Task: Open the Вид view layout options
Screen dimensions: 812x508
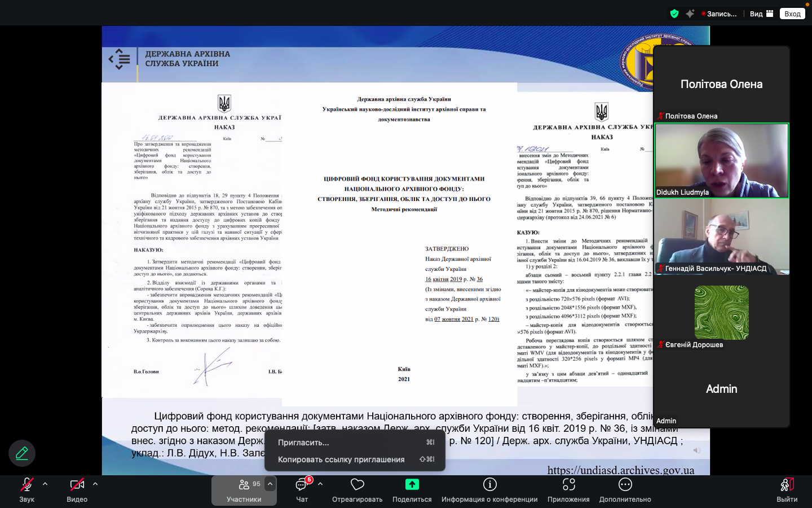Action: (x=761, y=14)
